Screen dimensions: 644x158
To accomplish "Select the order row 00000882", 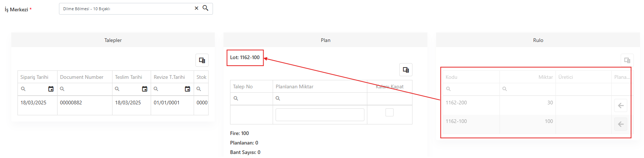I will pos(113,103).
